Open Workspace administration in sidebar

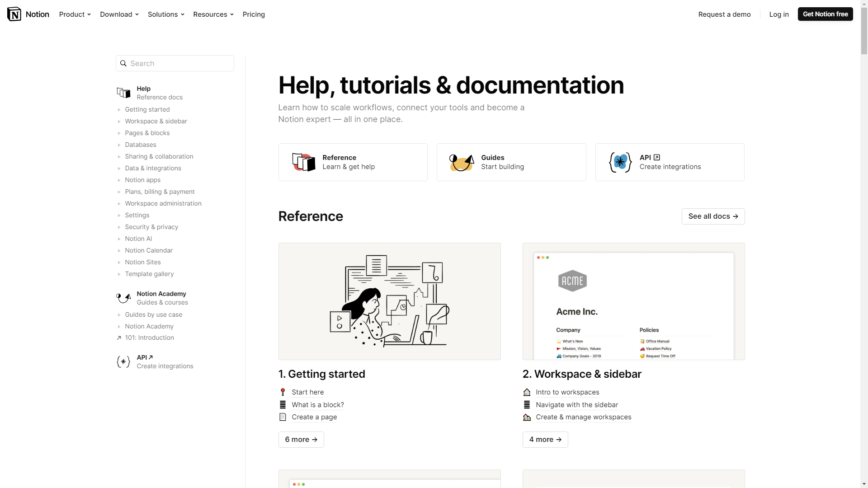coord(163,203)
